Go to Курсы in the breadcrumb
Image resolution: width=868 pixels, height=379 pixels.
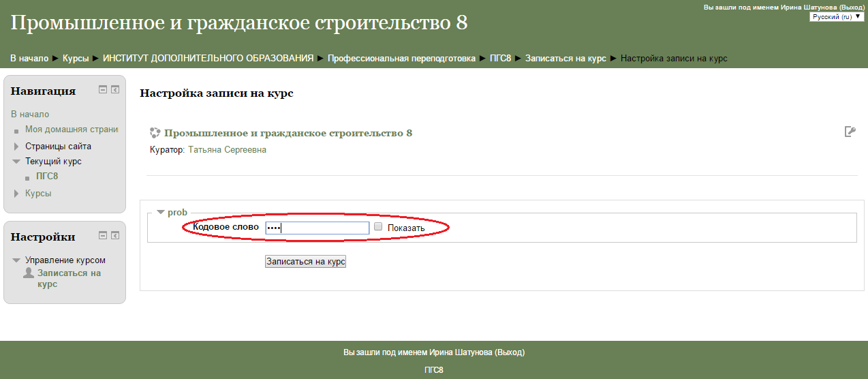tap(76, 59)
